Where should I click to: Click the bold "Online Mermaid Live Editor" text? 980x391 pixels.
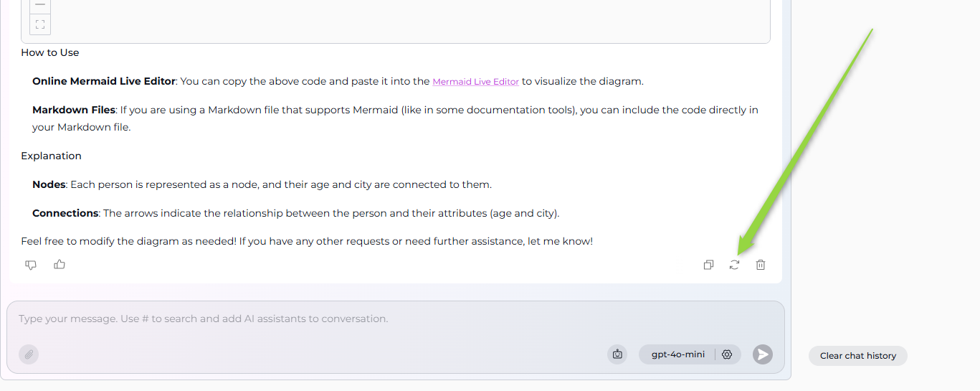coord(104,82)
